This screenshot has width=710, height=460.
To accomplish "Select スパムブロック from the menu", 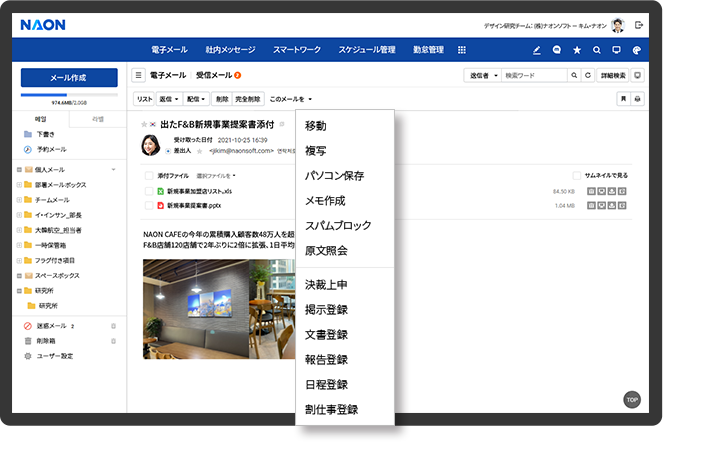I will 338,225.
